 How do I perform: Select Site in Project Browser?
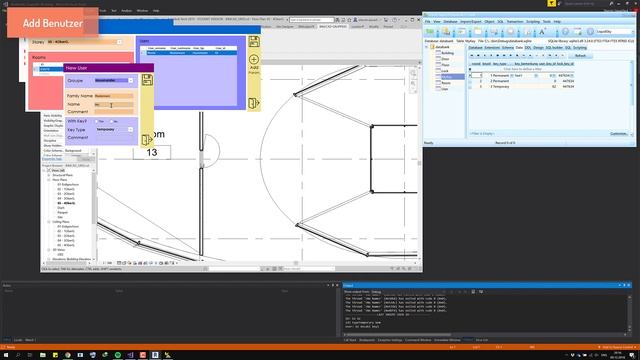[60, 217]
